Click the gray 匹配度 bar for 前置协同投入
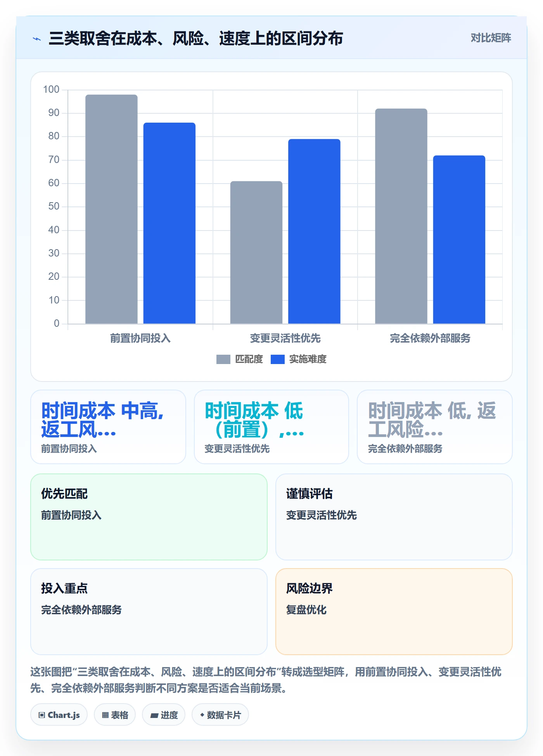Screen dimensions: 543x756 tap(111, 209)
